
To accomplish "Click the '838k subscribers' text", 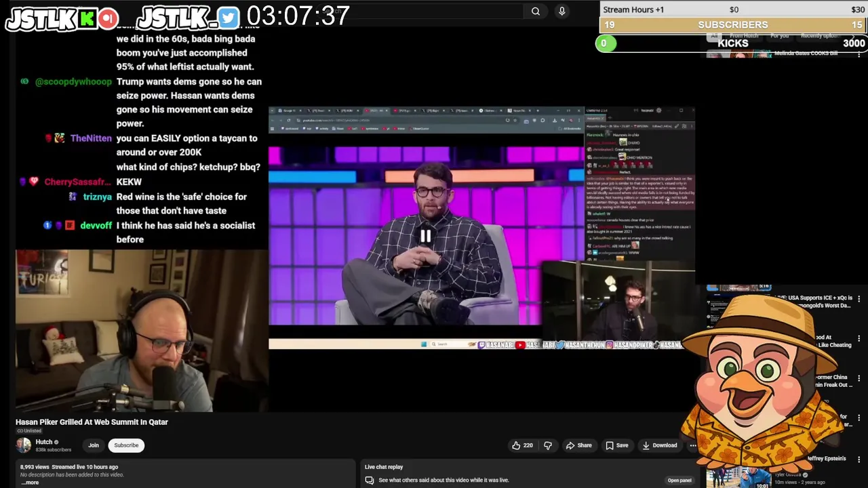I will coord(54,450).
